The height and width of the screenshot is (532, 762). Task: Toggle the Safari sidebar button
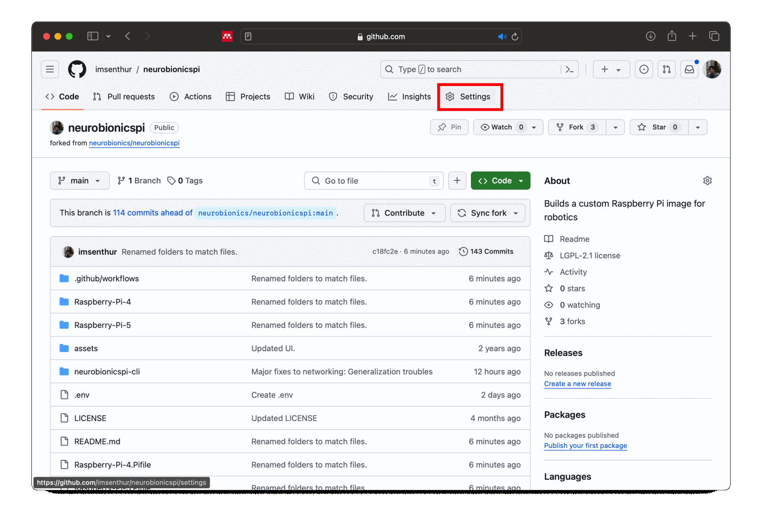point(92,36)
